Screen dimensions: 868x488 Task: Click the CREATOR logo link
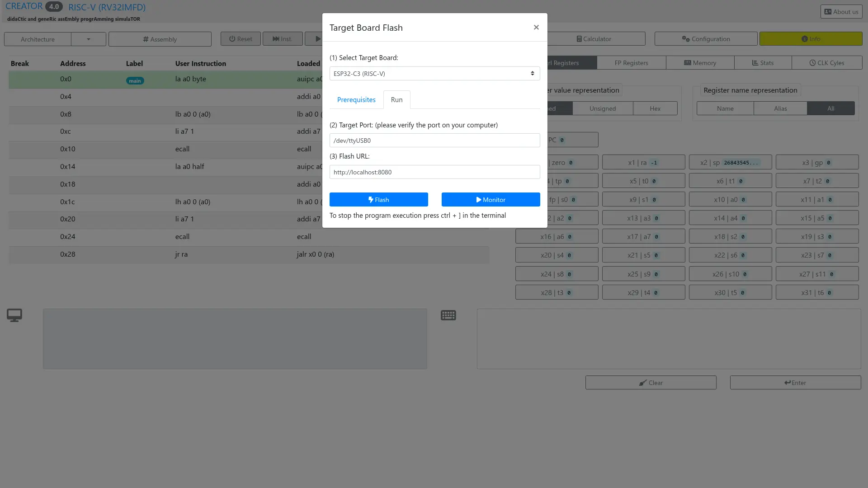[x=24, y=6]
